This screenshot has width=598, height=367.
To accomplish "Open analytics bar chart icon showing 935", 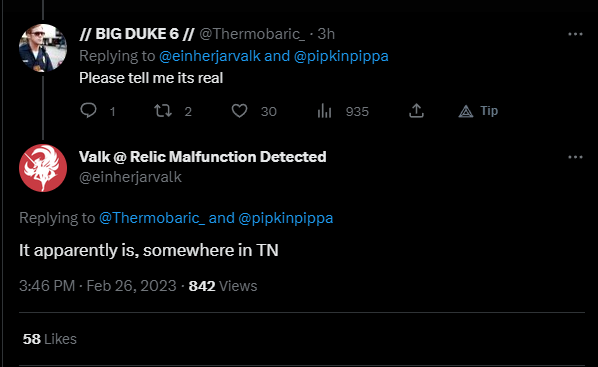I will pyautogui.click(x=325, y=111).
